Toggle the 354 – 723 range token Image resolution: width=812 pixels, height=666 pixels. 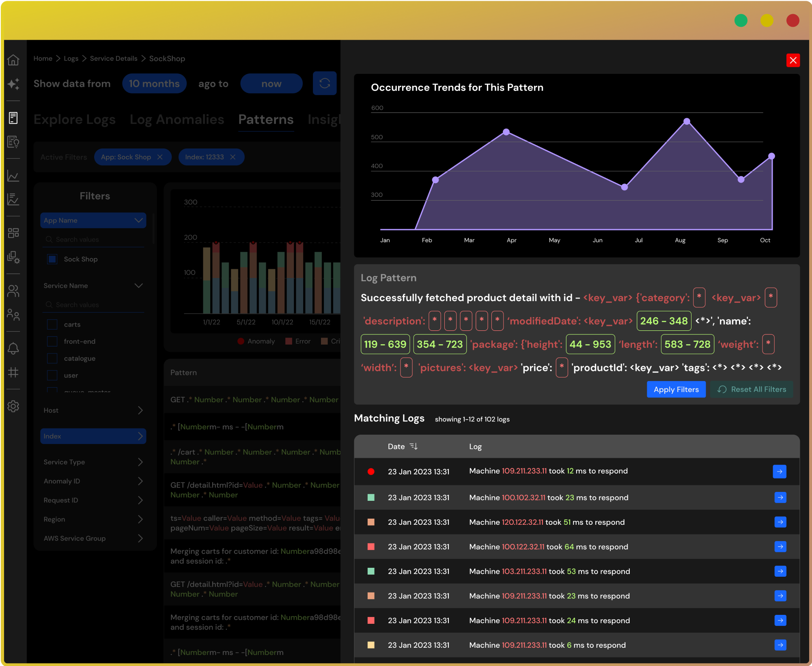440,344
